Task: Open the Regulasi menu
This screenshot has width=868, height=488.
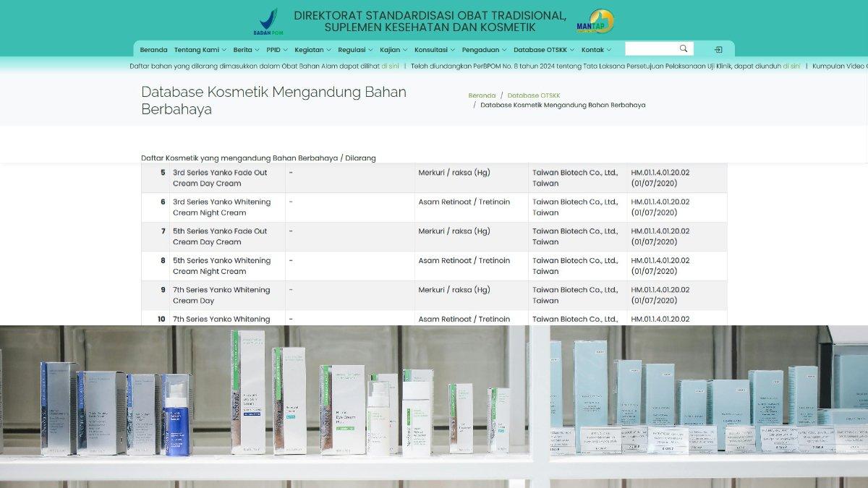Action: pyautogui.click(x=355, y=50)
